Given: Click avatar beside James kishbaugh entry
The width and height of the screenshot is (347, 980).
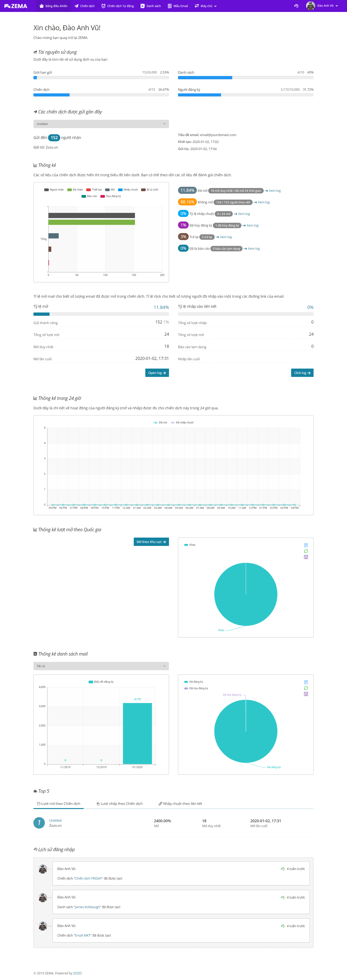Looking at the screenshot, I should click(x=43, y=897).
